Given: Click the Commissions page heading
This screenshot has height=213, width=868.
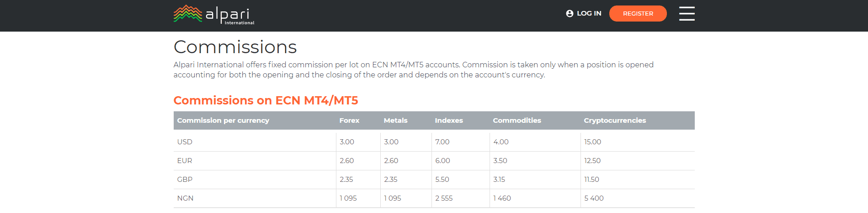Looking at the screenshot, I should [x=235, y=47].
